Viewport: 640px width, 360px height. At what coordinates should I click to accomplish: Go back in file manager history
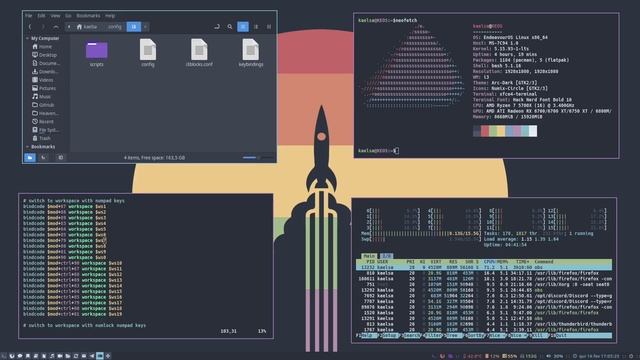click(30, 27)
